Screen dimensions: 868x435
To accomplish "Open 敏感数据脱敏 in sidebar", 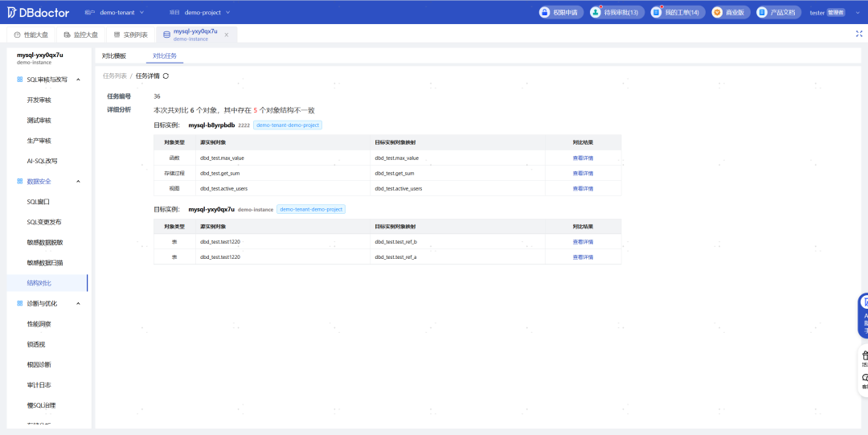I will pyautogui.click(x=44, y=242).
